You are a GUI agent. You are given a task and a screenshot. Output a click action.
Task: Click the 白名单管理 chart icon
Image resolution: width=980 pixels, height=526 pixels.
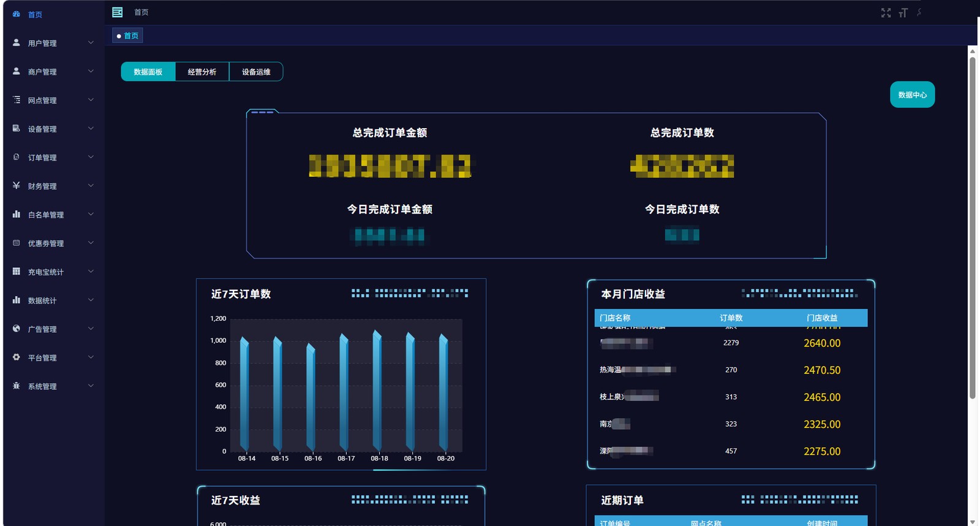(x=17, y=215)
